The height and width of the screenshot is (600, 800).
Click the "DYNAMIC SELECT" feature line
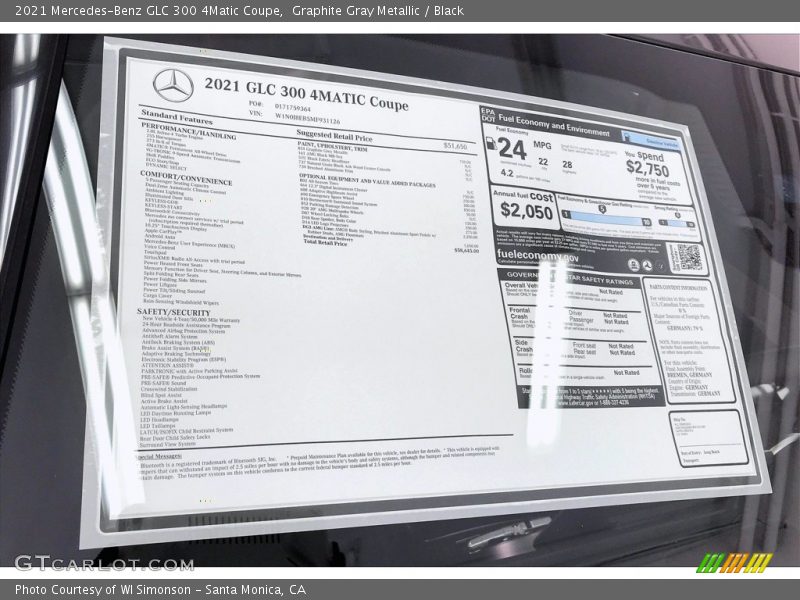click(166, 166)
